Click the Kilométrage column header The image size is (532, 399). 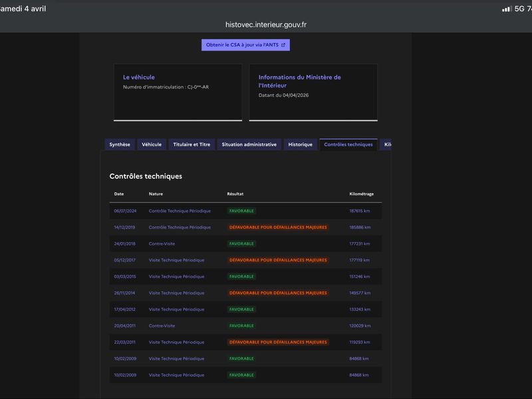click(361, 194)
